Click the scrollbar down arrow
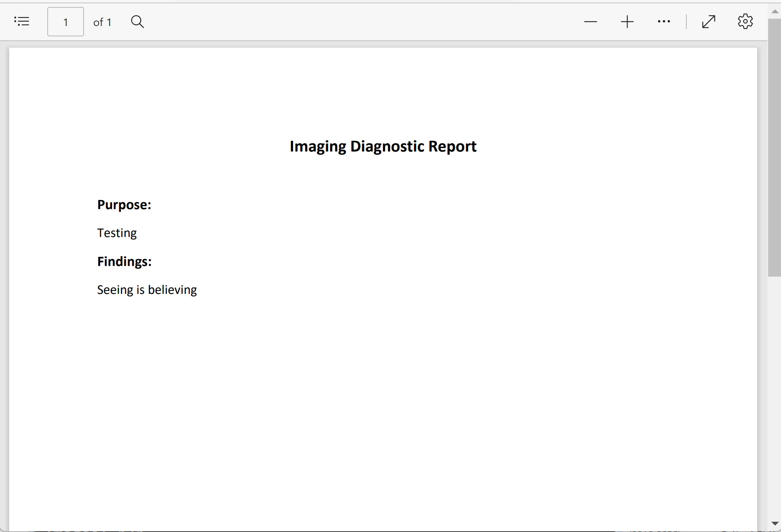 point(775,524)
